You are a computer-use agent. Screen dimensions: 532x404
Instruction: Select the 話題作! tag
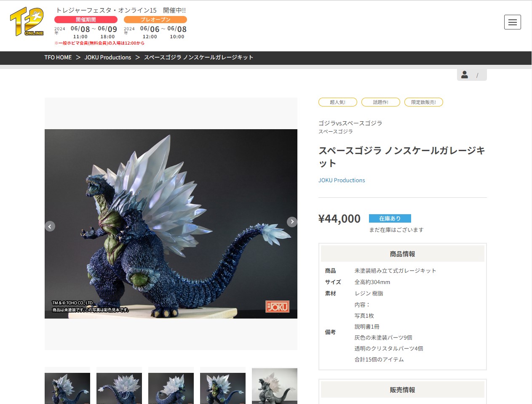tap(381, 102)
